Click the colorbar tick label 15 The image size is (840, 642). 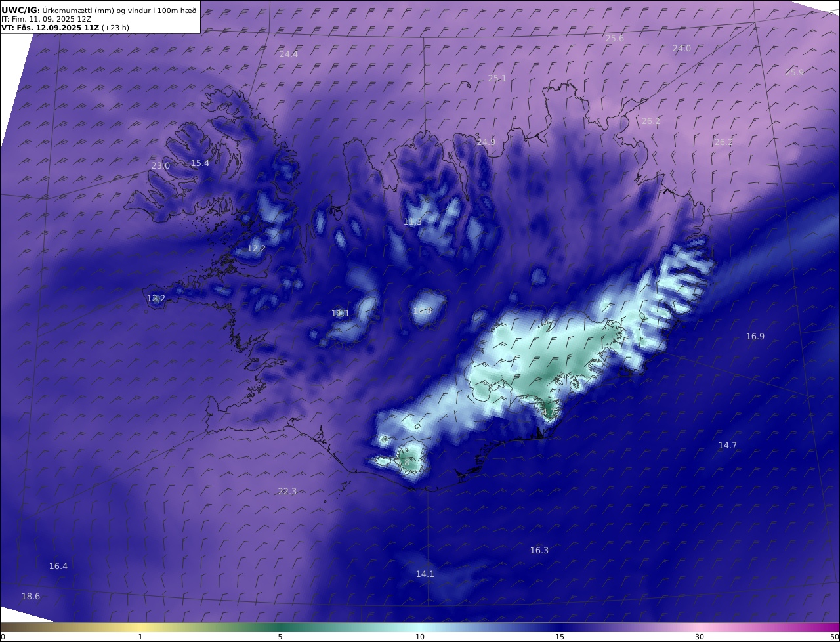pyautogui.click(x=560, y=637)
